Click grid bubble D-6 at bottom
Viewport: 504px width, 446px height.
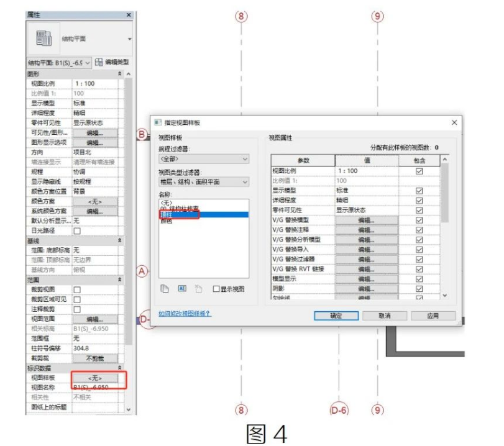click(339, 410)
